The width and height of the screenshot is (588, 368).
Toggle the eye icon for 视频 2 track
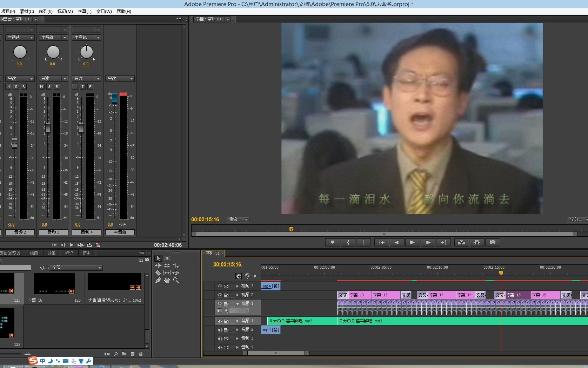pos(220,295)
